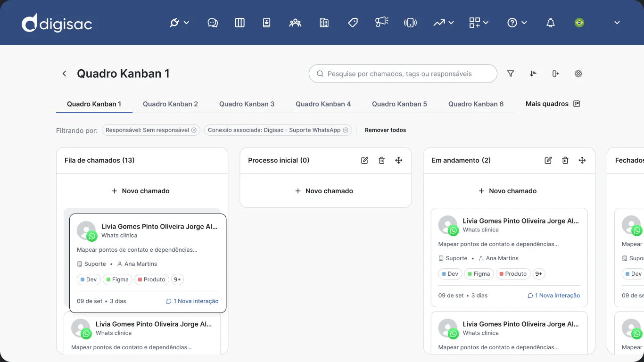Open the Kanban boards column icon
644x362 pixels.
(240, 23)
